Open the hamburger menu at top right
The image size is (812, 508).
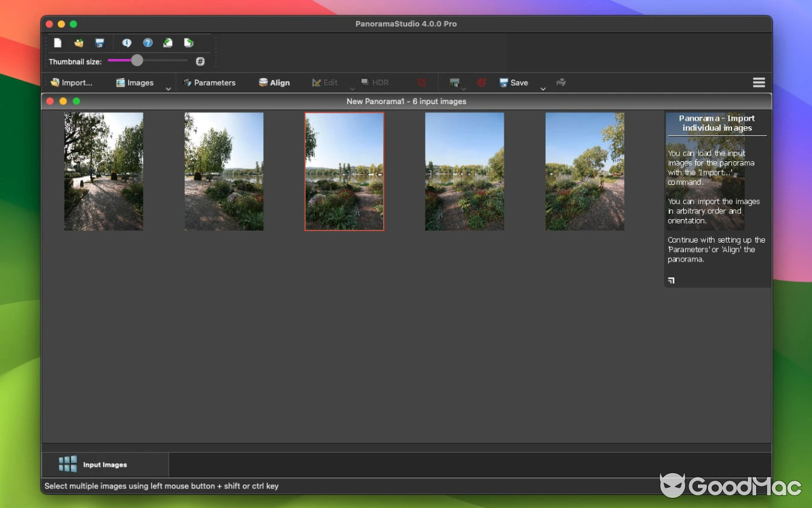click(759, 82)
